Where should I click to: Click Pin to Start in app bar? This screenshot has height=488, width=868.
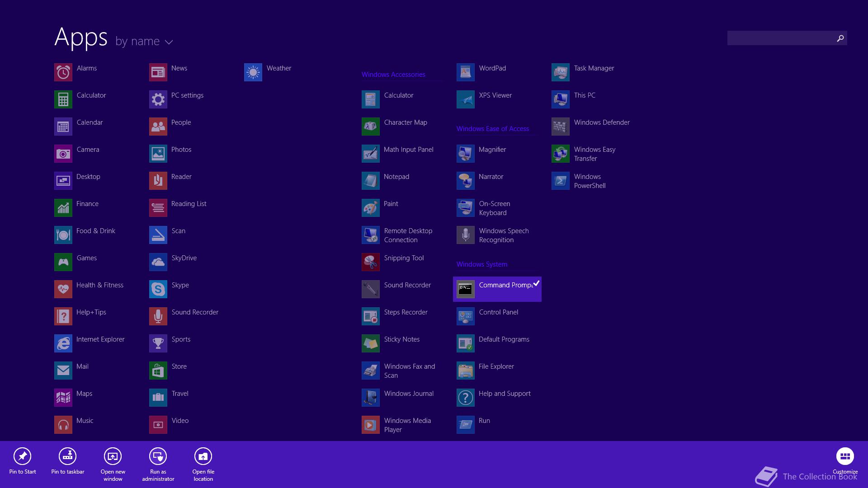[x=23, y=461]
